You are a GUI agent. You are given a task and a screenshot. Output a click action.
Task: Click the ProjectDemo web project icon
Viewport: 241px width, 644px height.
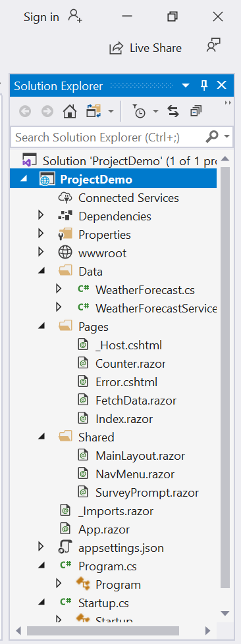[x=47, y=180]
